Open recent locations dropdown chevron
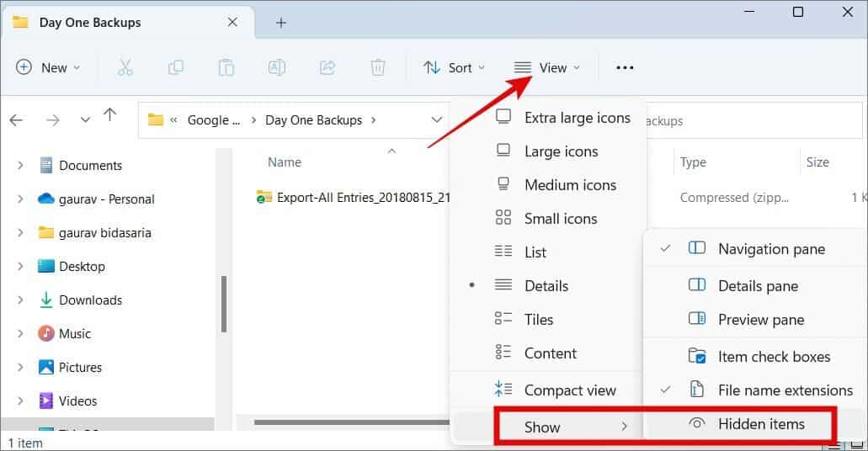Viewport: 868px width, 451px height. (85, 119)
